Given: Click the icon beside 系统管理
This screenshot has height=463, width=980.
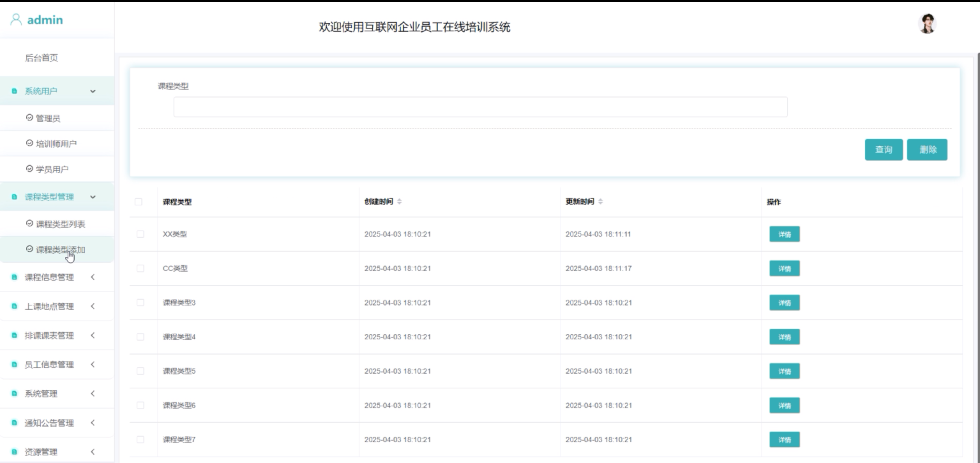Looking at the screenshot, I should (14, 394).
